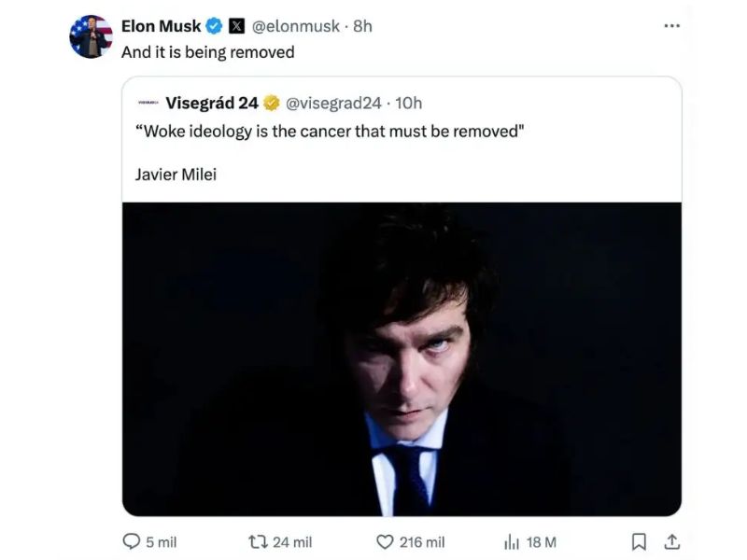747x560 pixels.
Task: Click the share upload arrow icon
Action: [670, 541]
